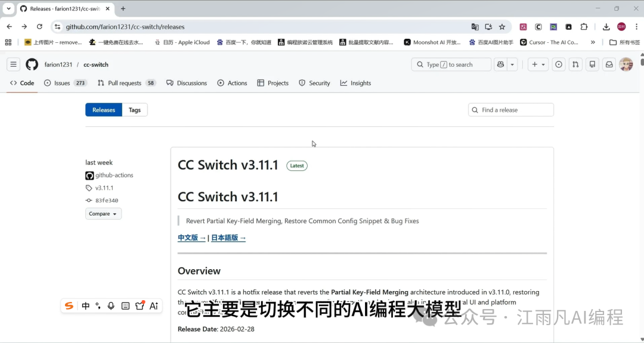The height and width of the screenshot is (343, 644).
Task: Open the Moonshot AI bookmark
Action: click(432, 42)
